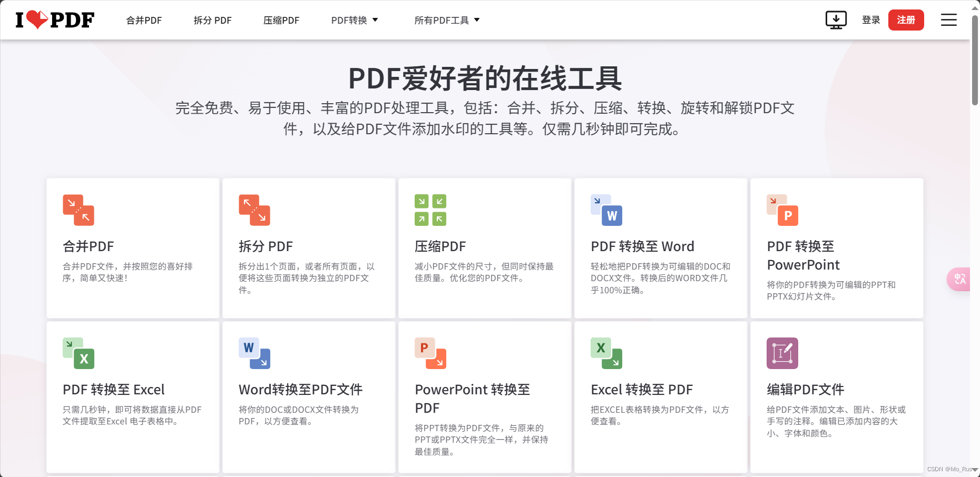Open the Word转换至PDF文件 card title
Screen dimensions: 980x477
(301, 390)
